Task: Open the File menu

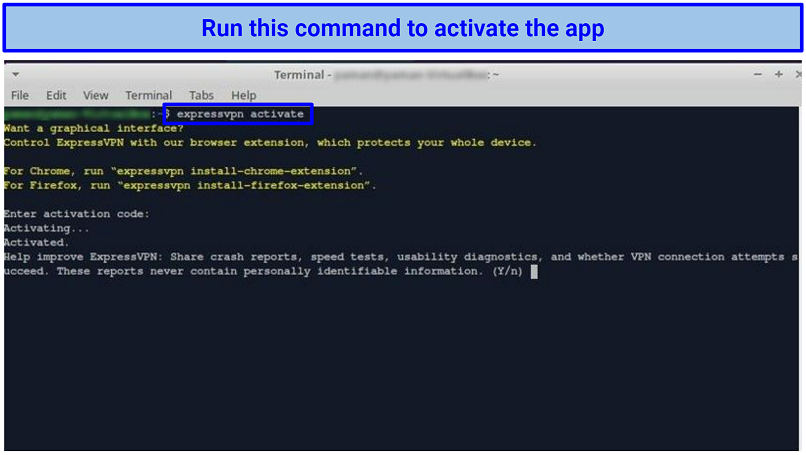Action: click(x=20, y=95)
